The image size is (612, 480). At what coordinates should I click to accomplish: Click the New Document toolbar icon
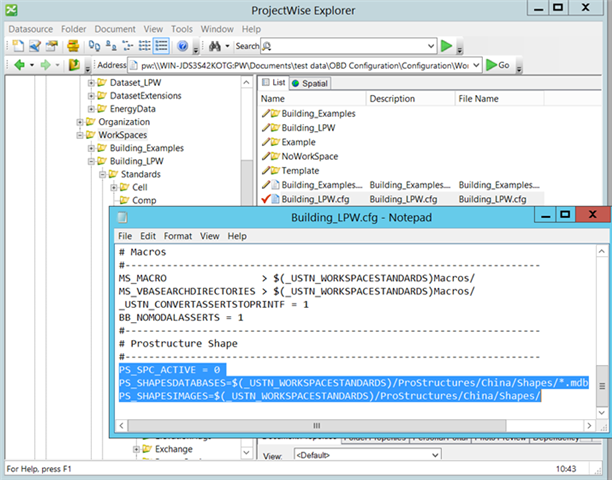click(18, 46)
